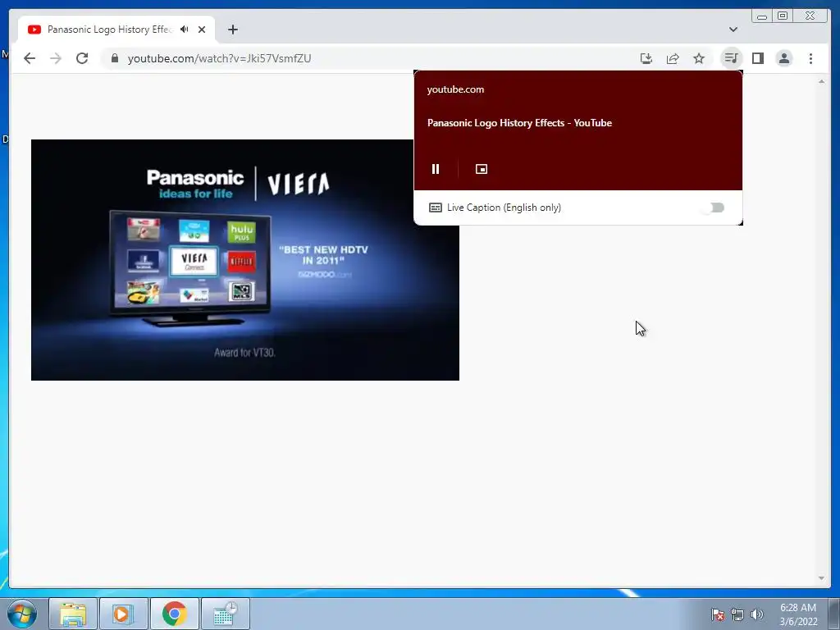Image resolution: width=840 pixels, height=630 pixels.
Task: Click the Chrome taskbar icon
Action: click(175, 614)
